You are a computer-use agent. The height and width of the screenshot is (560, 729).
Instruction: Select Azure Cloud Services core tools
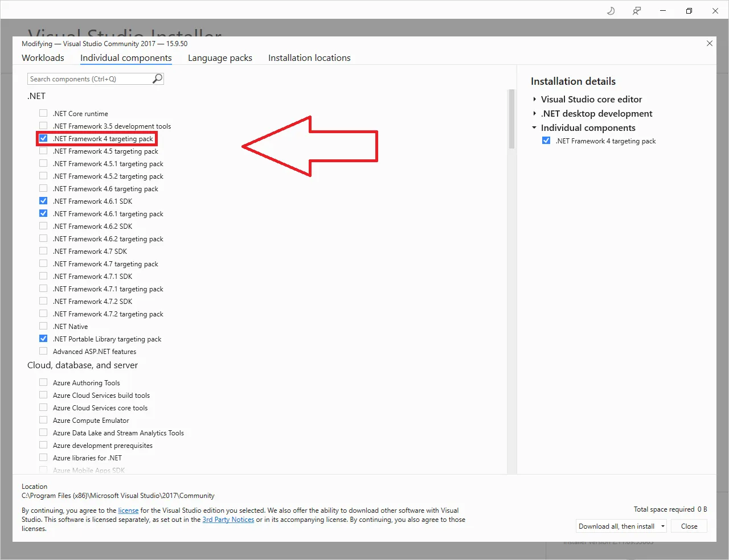(x=43, y=407)
